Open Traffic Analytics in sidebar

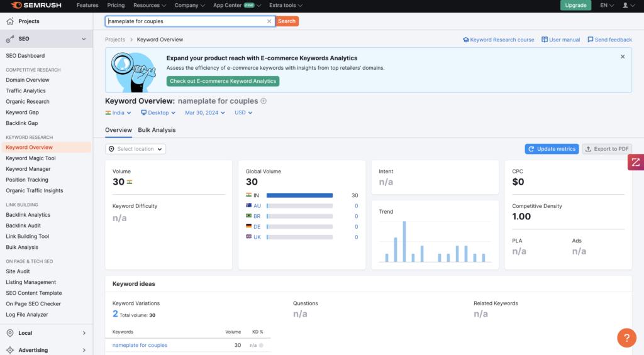tap(26, 90)
